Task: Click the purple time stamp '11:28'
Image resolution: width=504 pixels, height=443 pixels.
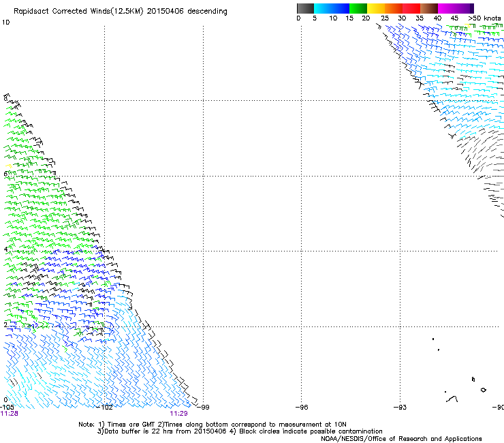Action: [x=10, y=414]
